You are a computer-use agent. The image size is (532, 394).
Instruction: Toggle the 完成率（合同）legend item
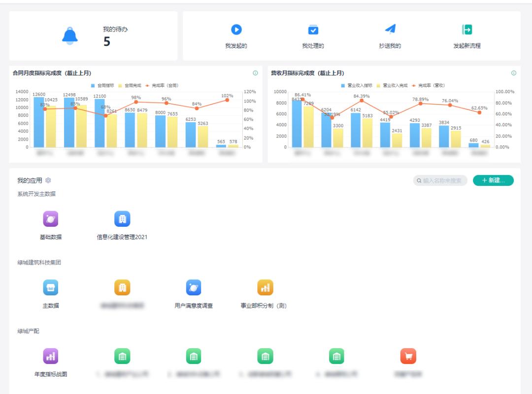[162, 86]
